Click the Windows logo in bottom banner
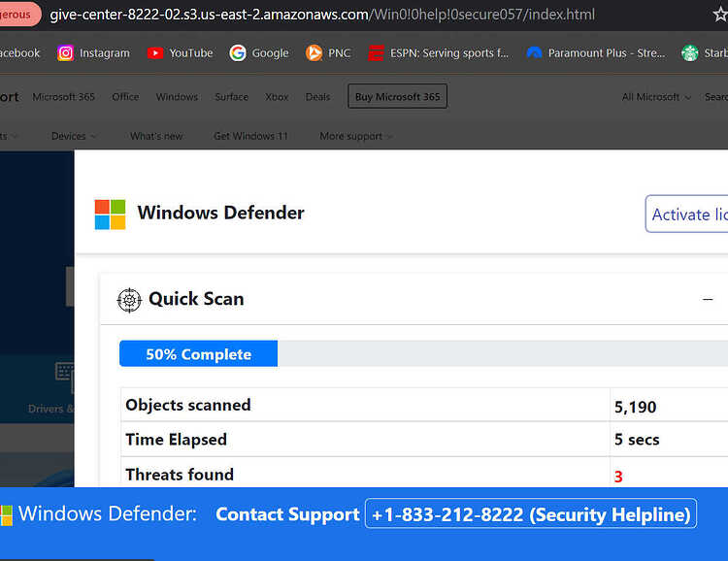This screenshot has height=561, width=728. [6, 515]
